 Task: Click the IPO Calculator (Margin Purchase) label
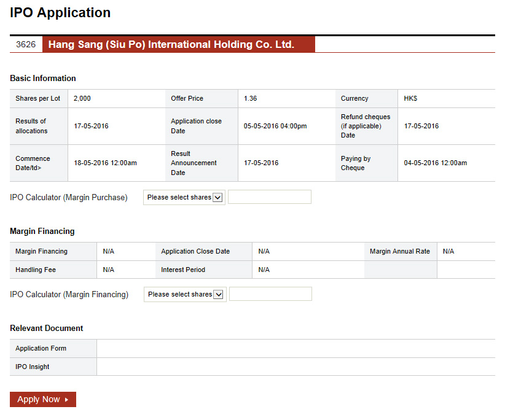(x=69, y=197)
